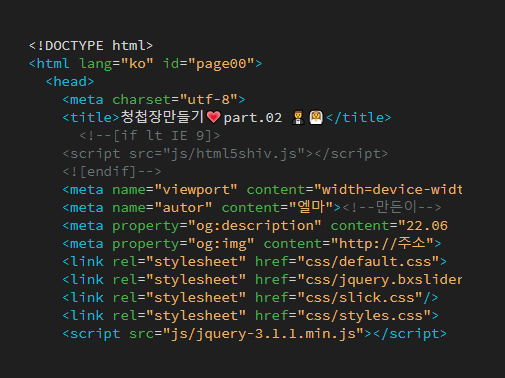Click the <!--만든이--> comment
Viewport: 505px width, 378px height.
(392, 207)
